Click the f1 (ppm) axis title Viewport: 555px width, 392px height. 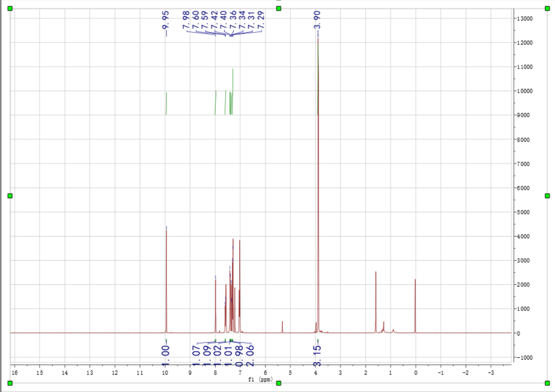tap(260, 379)
